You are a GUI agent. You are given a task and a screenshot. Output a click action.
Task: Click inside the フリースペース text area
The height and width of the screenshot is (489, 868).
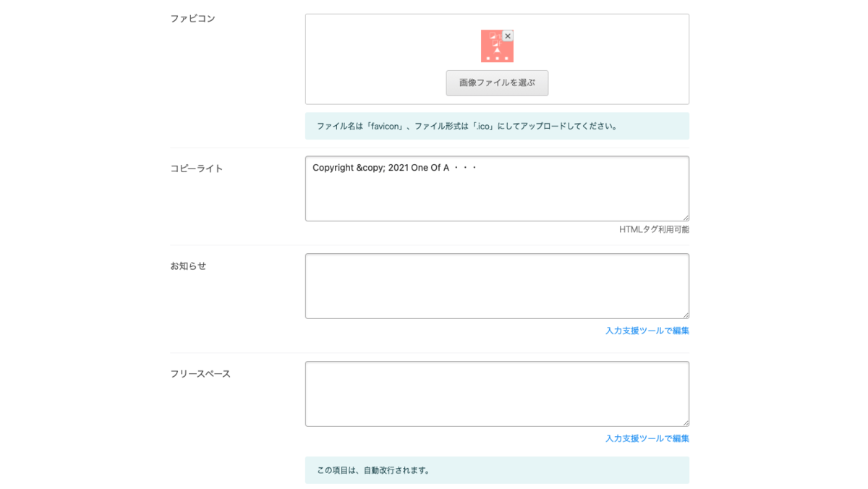point(497,394)
